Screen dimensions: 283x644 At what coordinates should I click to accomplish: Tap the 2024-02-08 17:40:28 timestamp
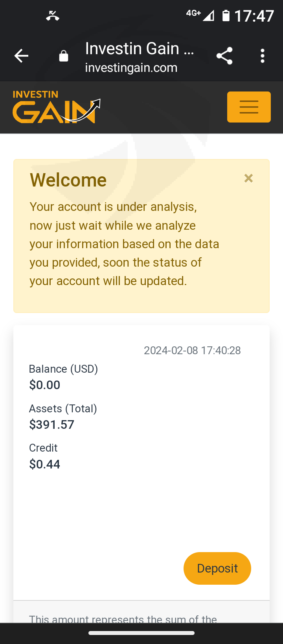192,350
